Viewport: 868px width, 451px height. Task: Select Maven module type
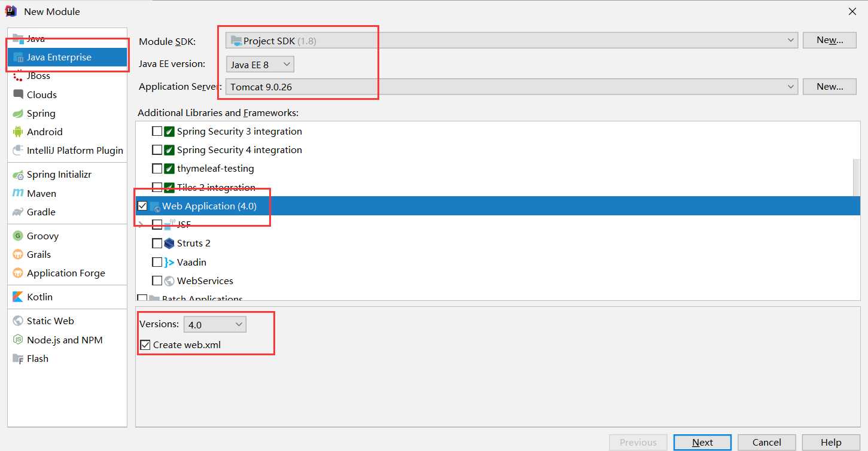click(x=67, y=194)
